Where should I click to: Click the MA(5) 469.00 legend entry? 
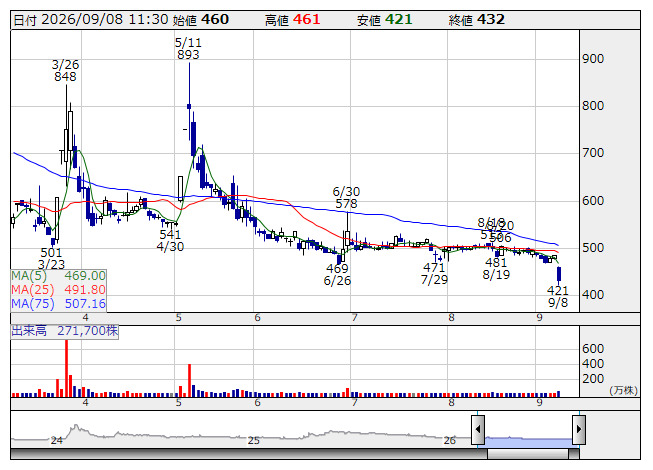pos(58,276)
